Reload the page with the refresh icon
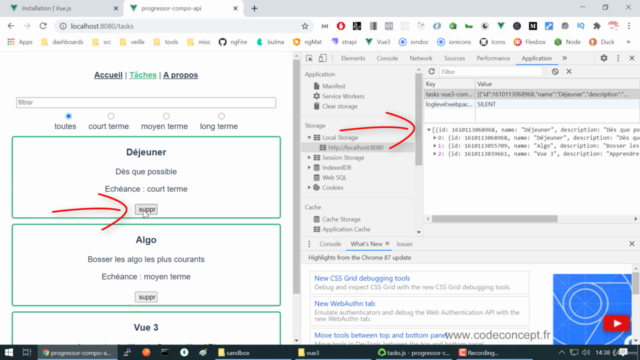Viewport: 640px width, 360px height. point(43,26)
